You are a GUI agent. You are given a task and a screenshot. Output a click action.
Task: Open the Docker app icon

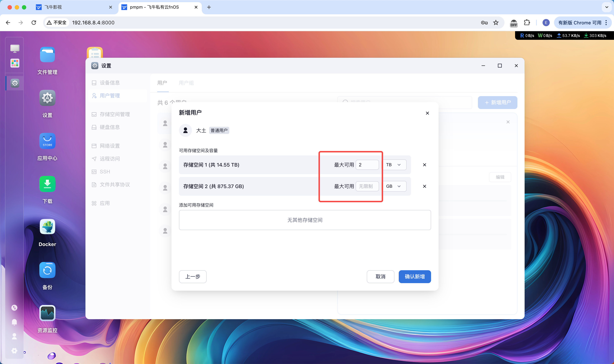coord(47,227)
